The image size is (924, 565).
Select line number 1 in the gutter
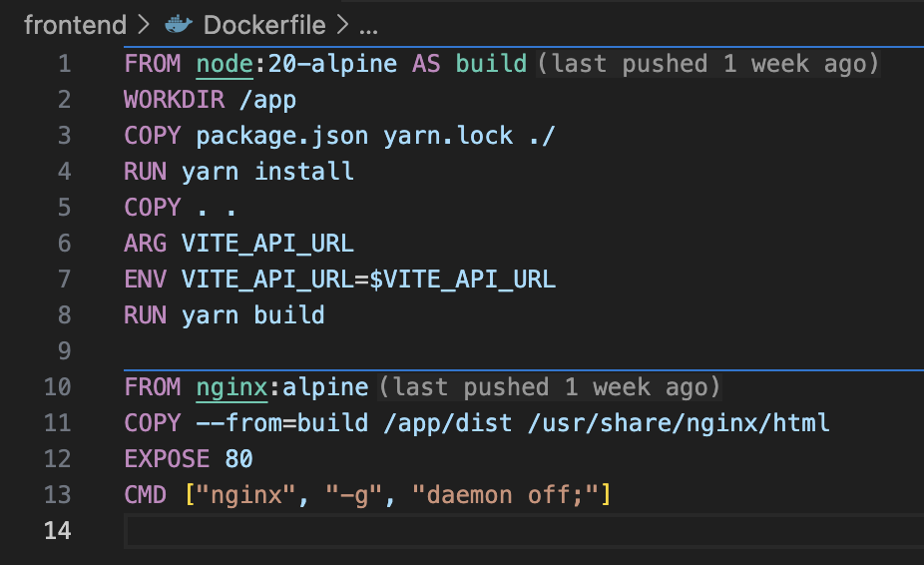coord(64,64)
